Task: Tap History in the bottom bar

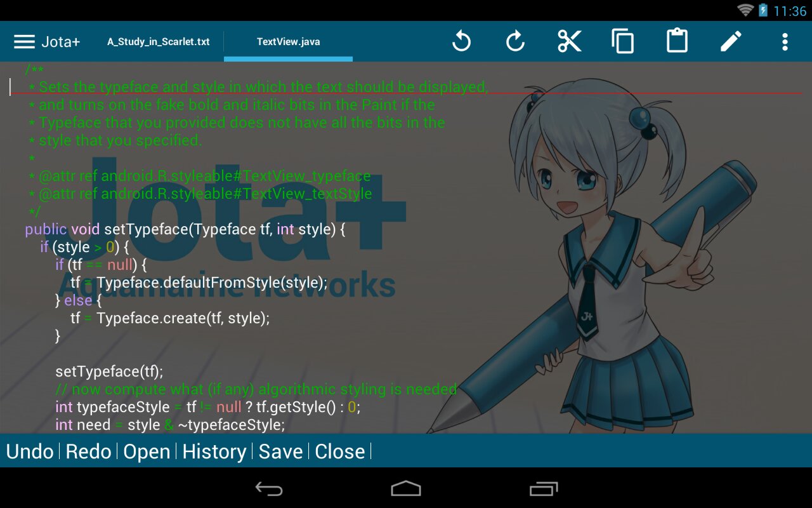Action: click(x=214, y=451)
